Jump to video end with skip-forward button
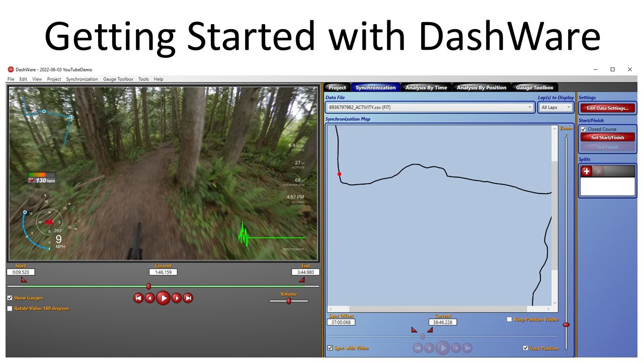Image resolution: width=644 pixels, height=362 pixels. pyautogui.click(x=188, y=298)
